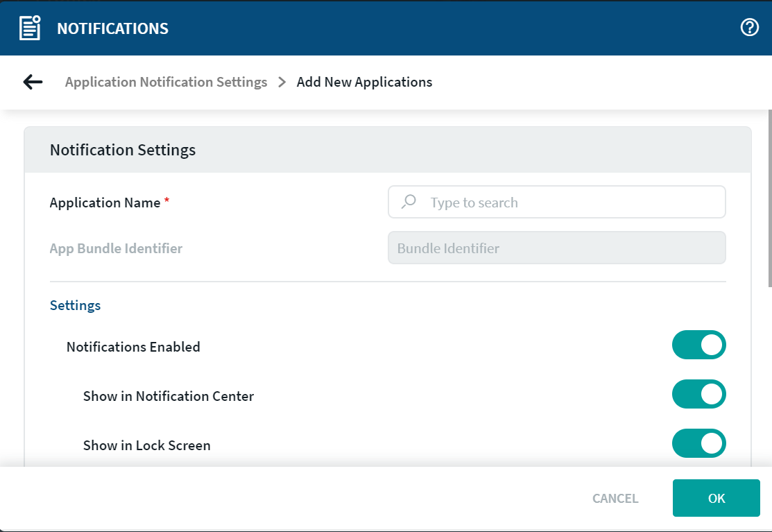
Task: Click the magnifier icon in search box
Action: [x=409, y=202]
